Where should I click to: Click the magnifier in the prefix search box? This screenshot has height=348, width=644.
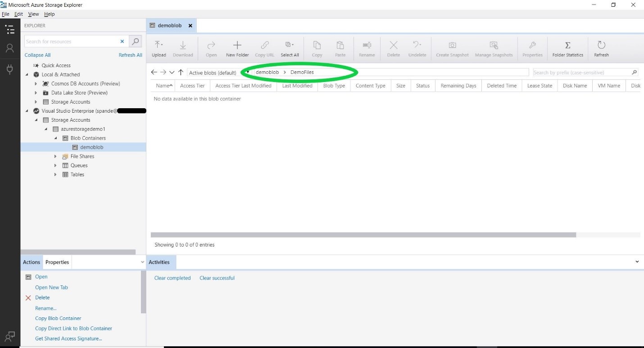pos(634,72)
